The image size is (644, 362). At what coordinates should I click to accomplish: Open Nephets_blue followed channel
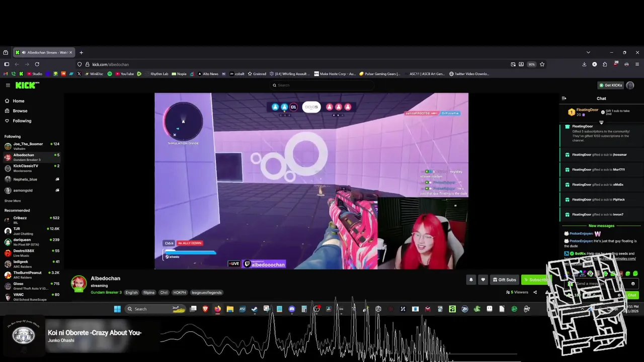tap(32, 179)
